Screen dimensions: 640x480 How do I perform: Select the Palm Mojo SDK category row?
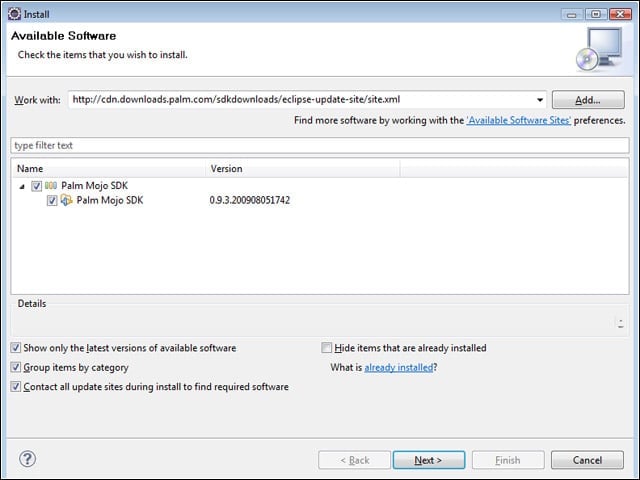320,186
